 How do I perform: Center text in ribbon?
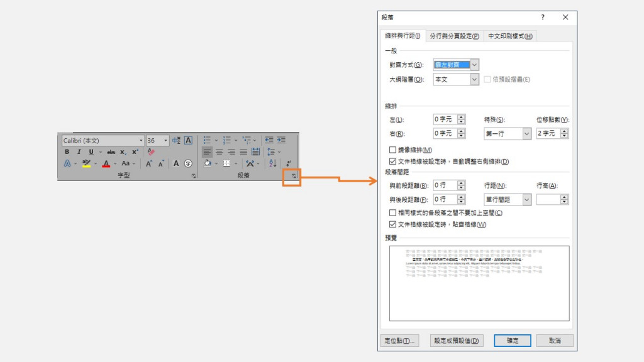219,152
